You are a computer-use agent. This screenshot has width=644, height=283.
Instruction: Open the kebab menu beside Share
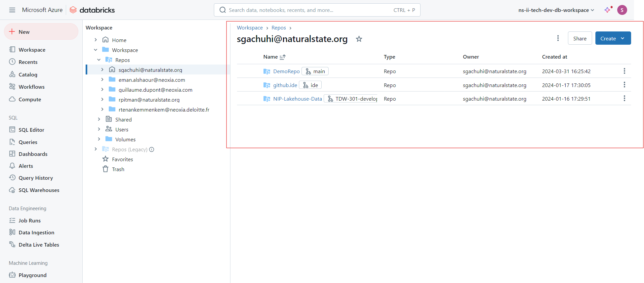(558, 38)
